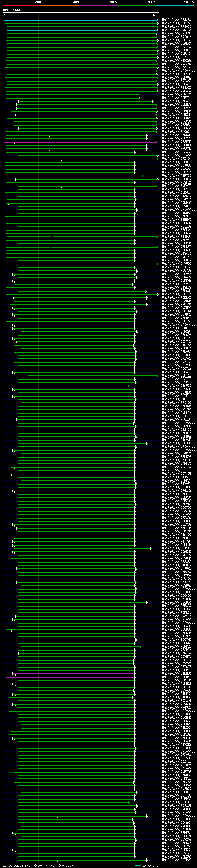Viewport: 197px width, 868px height.
Task: Select hit UniRef100_Q1AVE1
Action: 177,200
